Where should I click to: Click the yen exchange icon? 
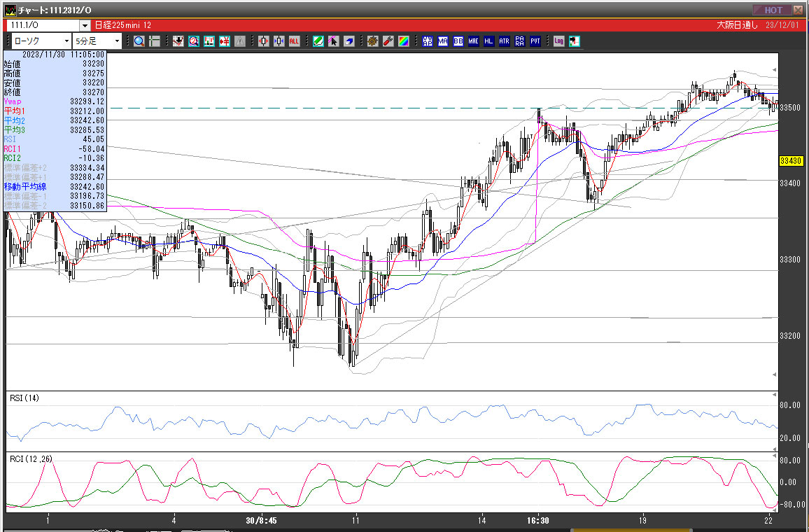tap(225, 41)
